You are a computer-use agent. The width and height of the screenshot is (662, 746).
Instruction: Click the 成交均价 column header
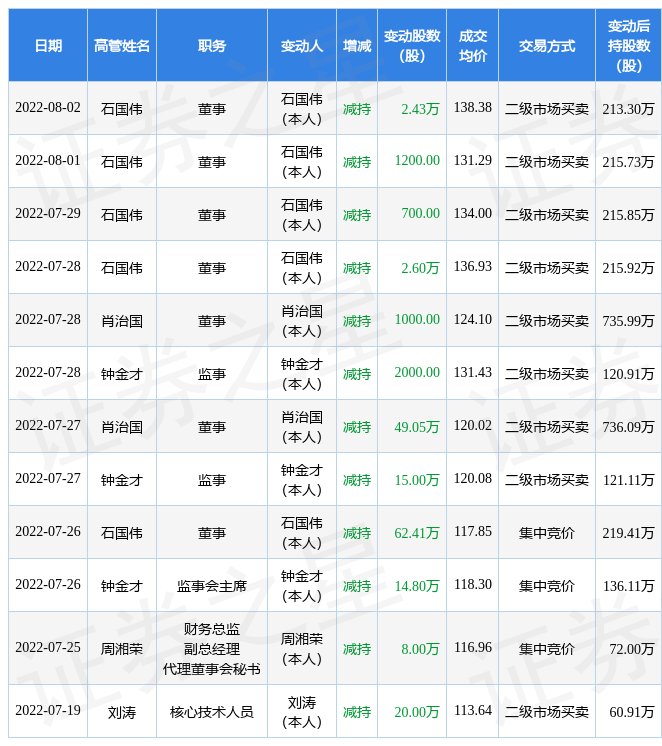point(472,46)
